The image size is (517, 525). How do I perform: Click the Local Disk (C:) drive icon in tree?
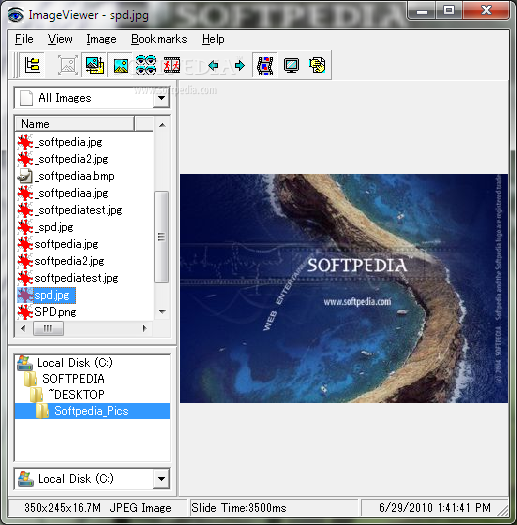[25, 363]
